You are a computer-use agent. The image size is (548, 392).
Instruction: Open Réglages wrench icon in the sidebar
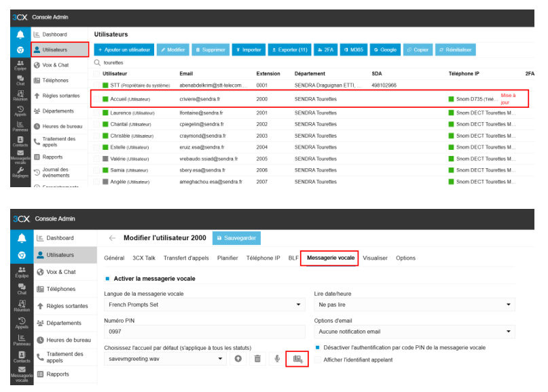20,172
